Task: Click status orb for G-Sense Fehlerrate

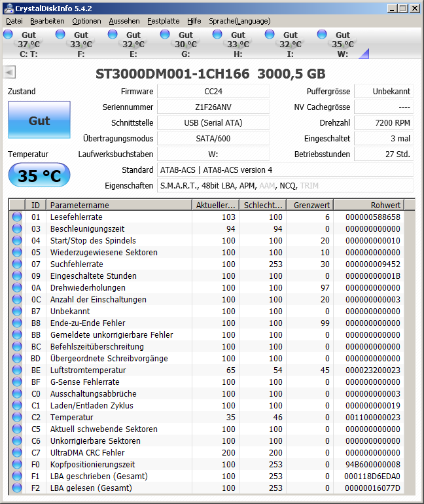Action: [x=17, y=382]
